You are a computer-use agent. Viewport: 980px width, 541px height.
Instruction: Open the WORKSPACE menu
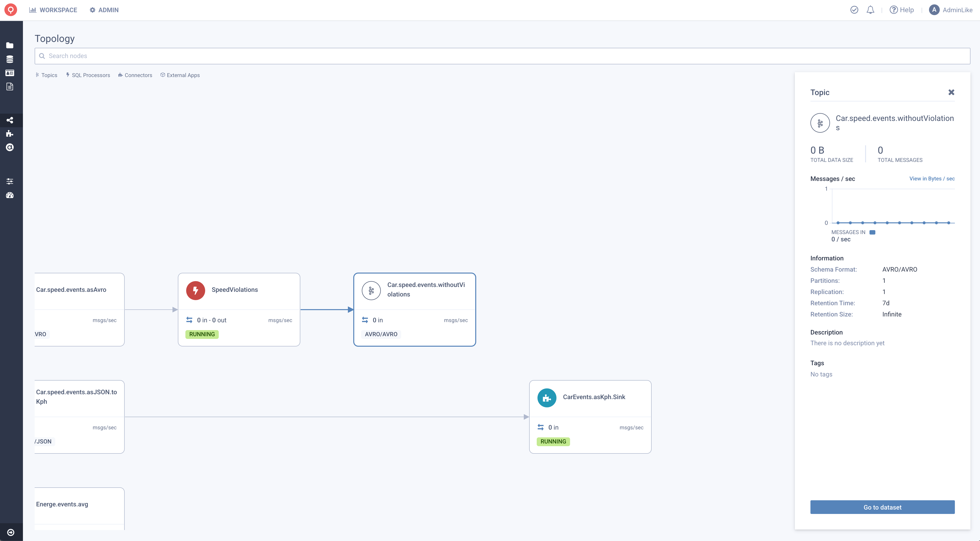tap(53, 10)
